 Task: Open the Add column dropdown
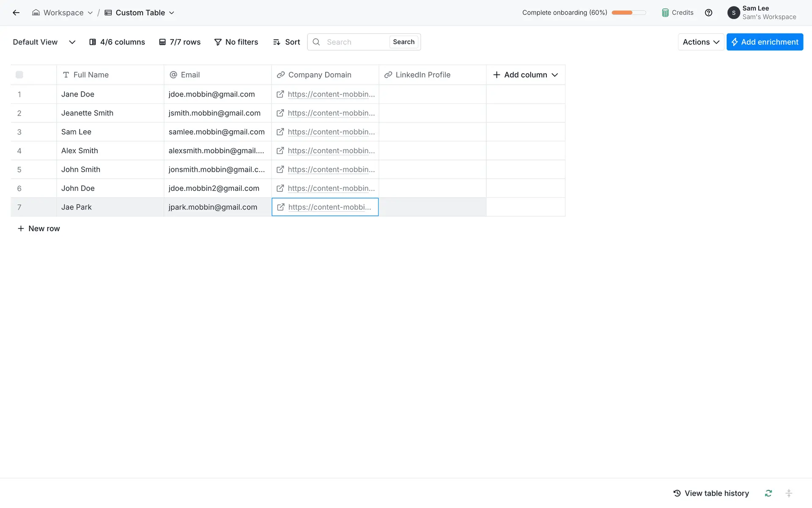tap(526, 75)
